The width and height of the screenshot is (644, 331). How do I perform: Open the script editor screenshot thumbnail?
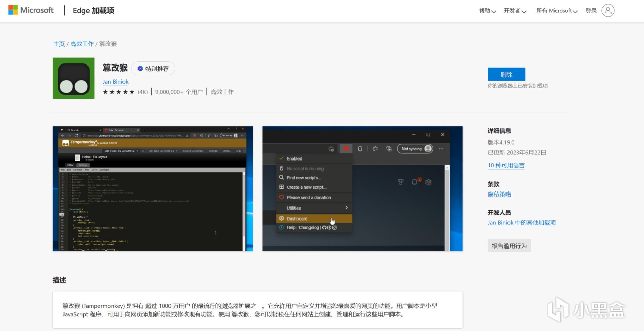click(x=153, y=189)
